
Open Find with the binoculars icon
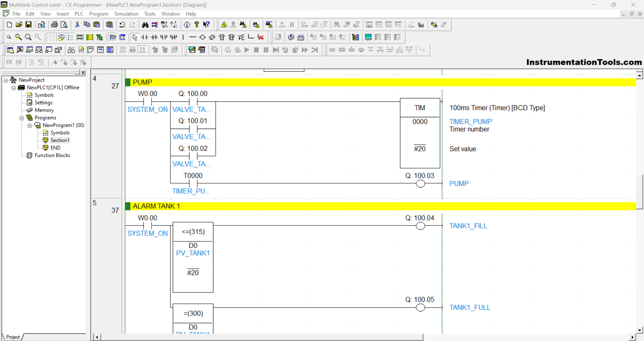pos(145,24)
